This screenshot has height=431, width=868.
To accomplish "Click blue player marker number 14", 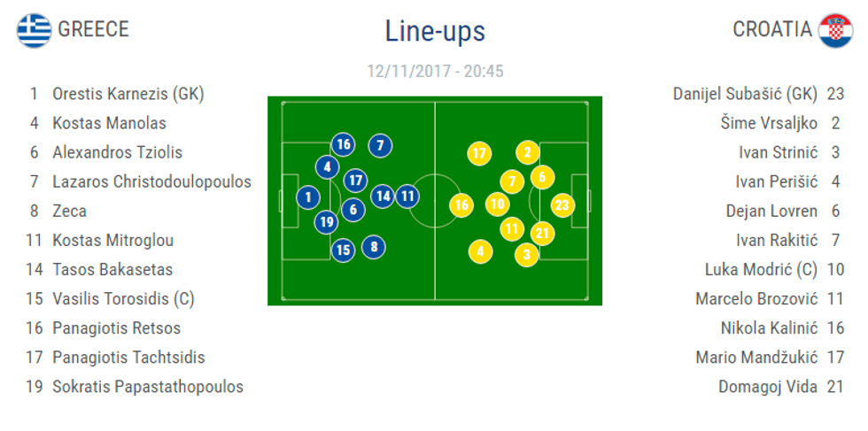I will click(383, 196).
